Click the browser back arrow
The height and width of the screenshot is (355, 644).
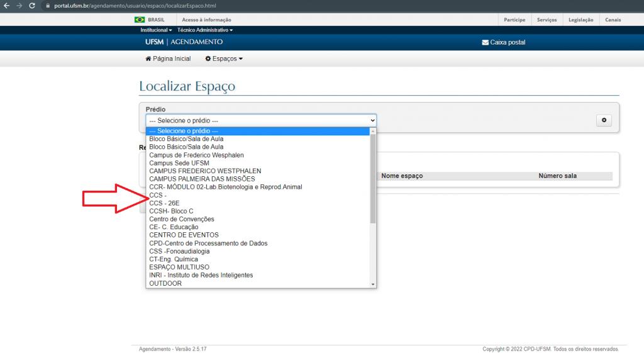coord(6,5)
